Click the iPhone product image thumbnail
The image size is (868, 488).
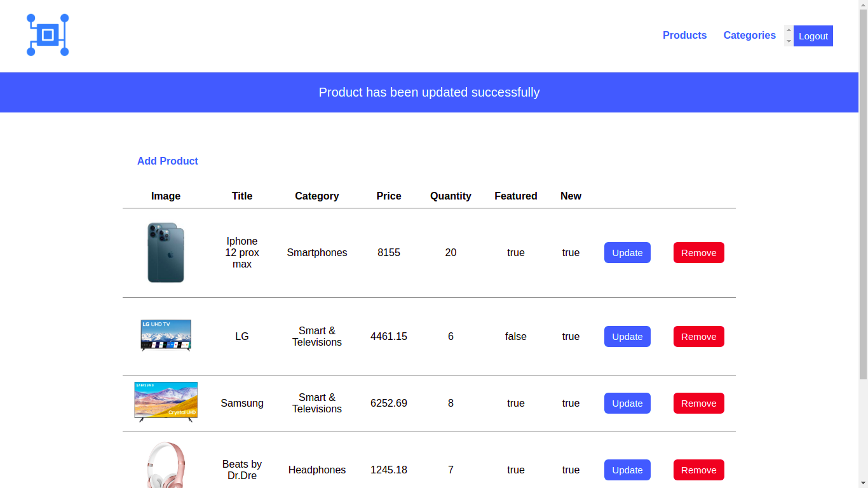[166, 253]
